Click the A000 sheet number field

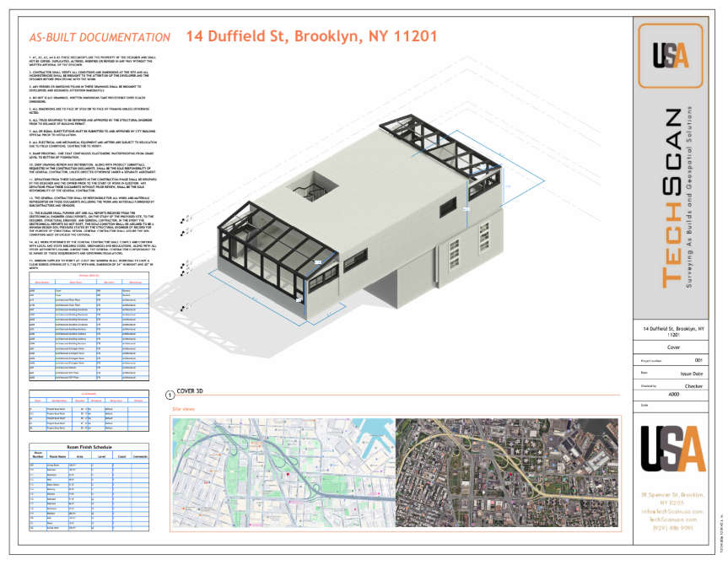pyautogui.click(x=673, y=394)
